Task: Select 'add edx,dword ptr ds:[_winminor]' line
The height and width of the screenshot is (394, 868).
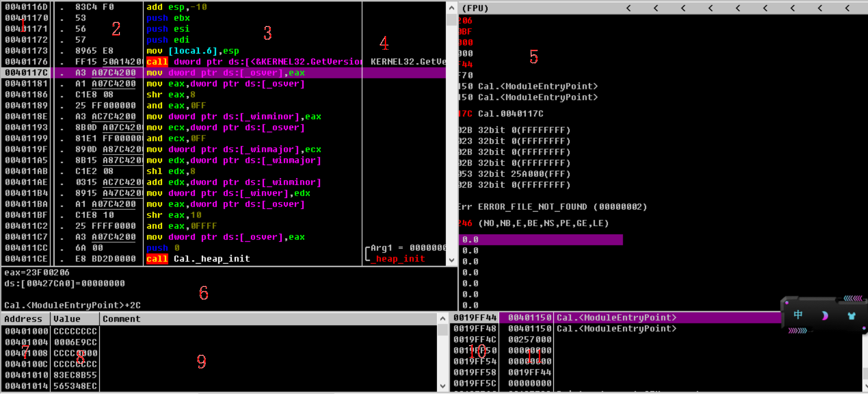Action: [x=234, y=182]
